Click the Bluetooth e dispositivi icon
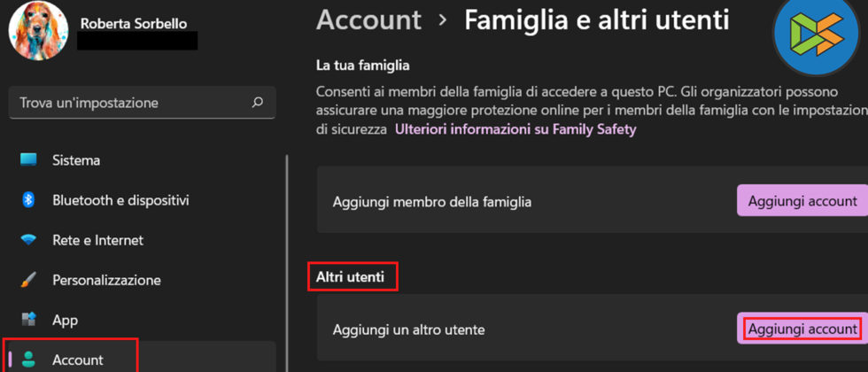 tap(28, 200)
